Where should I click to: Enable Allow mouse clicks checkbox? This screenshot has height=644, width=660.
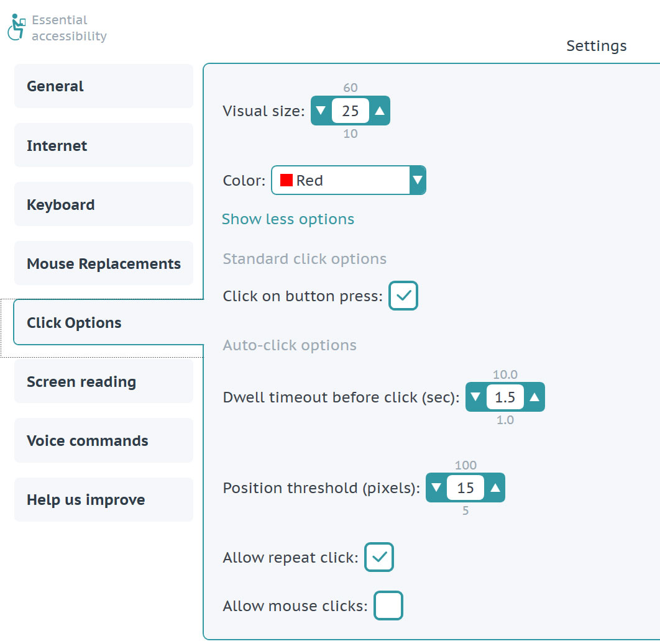(x=388, y=605)
